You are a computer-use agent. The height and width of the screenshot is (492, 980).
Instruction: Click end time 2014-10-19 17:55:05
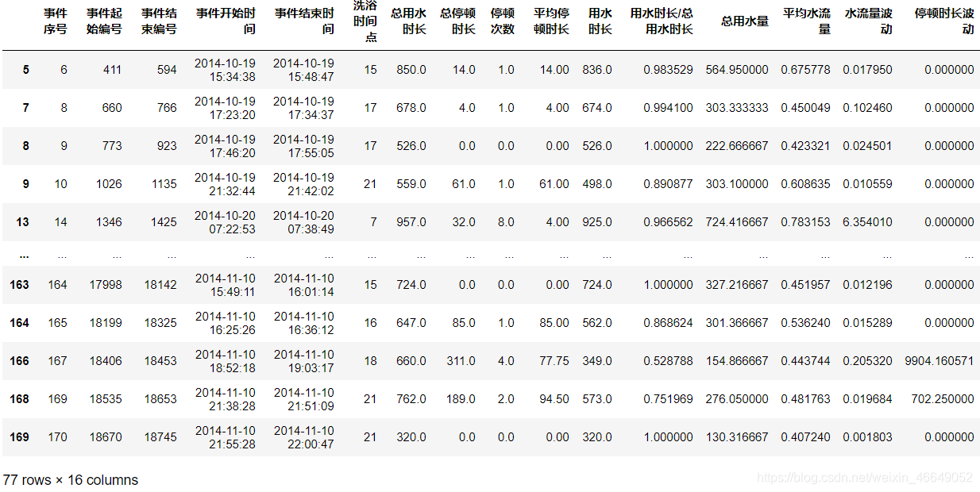[303, 146]
